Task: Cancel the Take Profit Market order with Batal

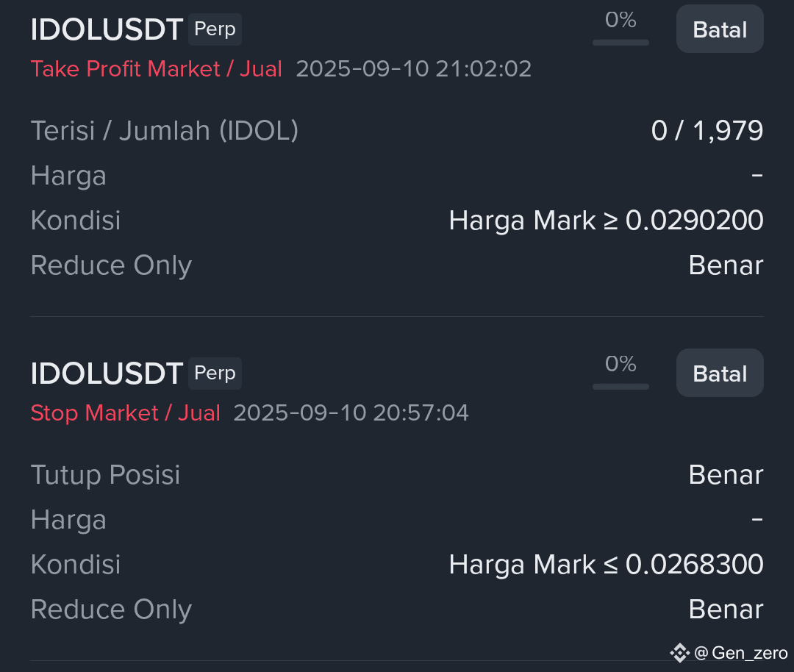Action: click(720, 29)
